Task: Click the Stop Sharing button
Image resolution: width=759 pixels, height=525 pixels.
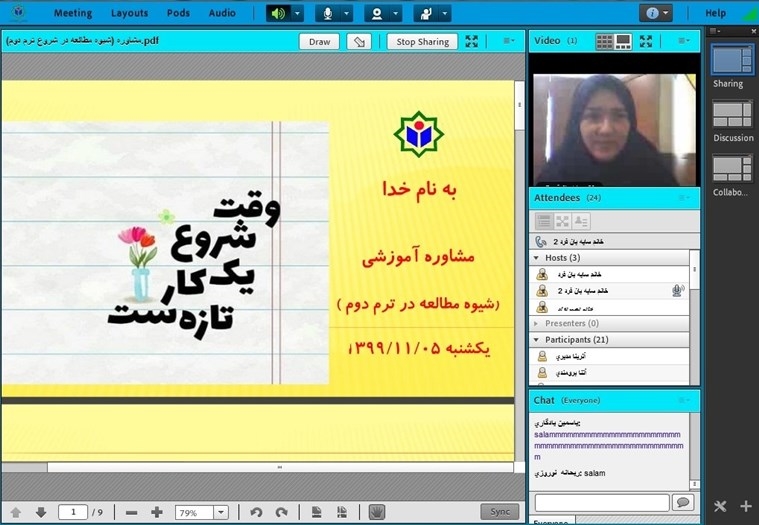Action: click(422, 42)
